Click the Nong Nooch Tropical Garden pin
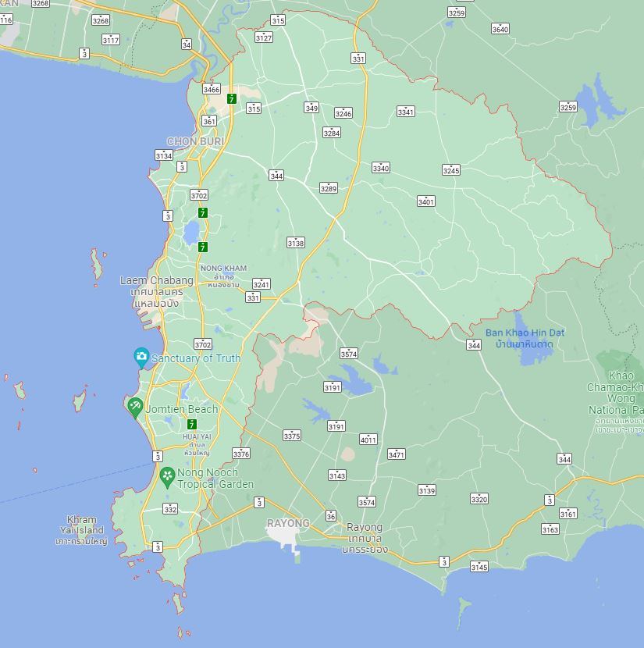 pyautogui.click(x=167, y=477)
